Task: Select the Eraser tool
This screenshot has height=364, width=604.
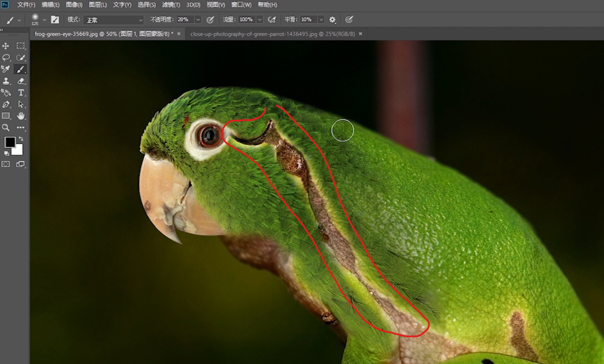Action: [x=21, y=81]
